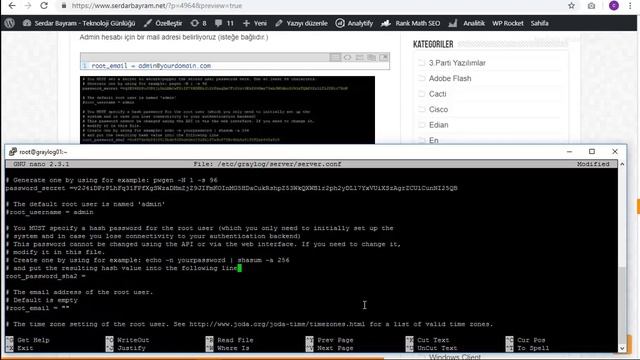Minimize the root@graylog01 terminal window

tap(569, 151)
